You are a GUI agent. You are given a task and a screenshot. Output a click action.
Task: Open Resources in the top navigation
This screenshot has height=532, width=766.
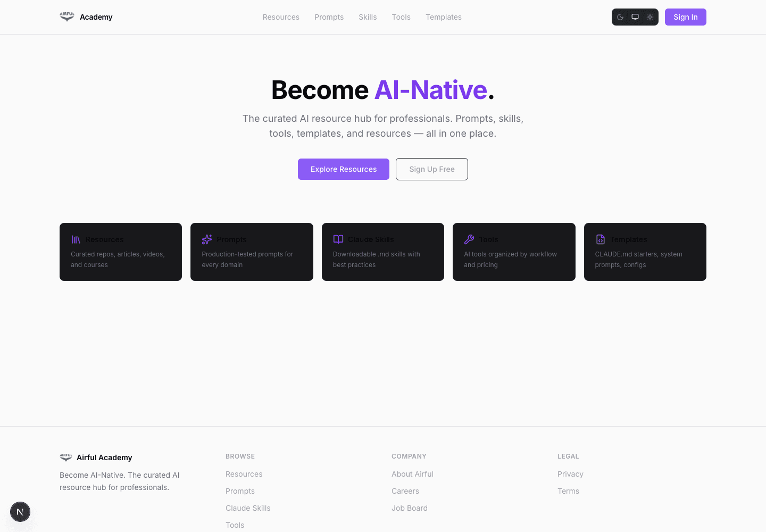[x=281, y=17]
